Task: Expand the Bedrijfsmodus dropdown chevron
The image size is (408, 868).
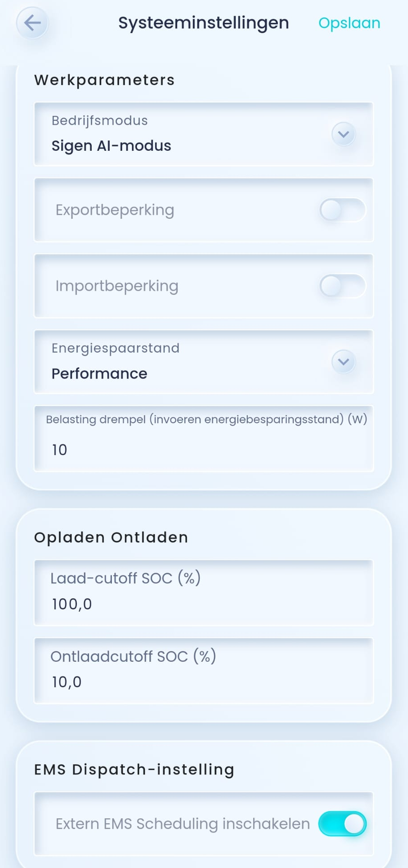Action: [343, 134]
